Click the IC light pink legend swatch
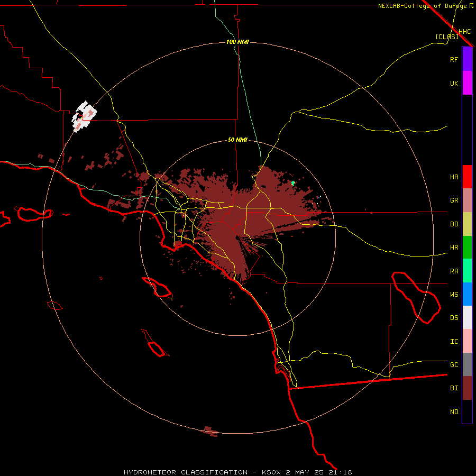Image resolution: width=476 pixels, height=476 pixels. pos(467,341)
